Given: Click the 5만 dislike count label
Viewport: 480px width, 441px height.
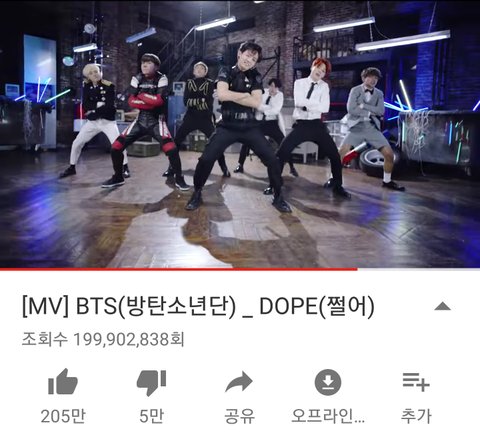Looking at the screenshot, I should pyautogui.click(x=151, y=416).
